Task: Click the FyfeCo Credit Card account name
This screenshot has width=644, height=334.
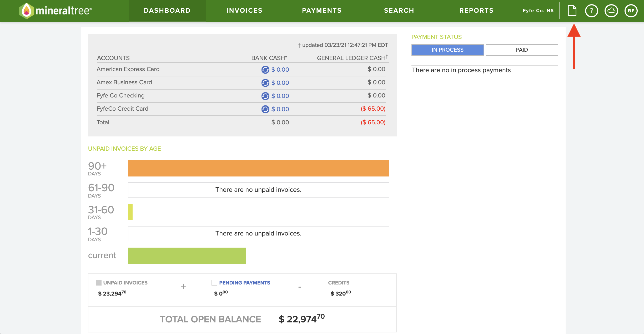Action: pyautogui.click(x=122, y=109)
